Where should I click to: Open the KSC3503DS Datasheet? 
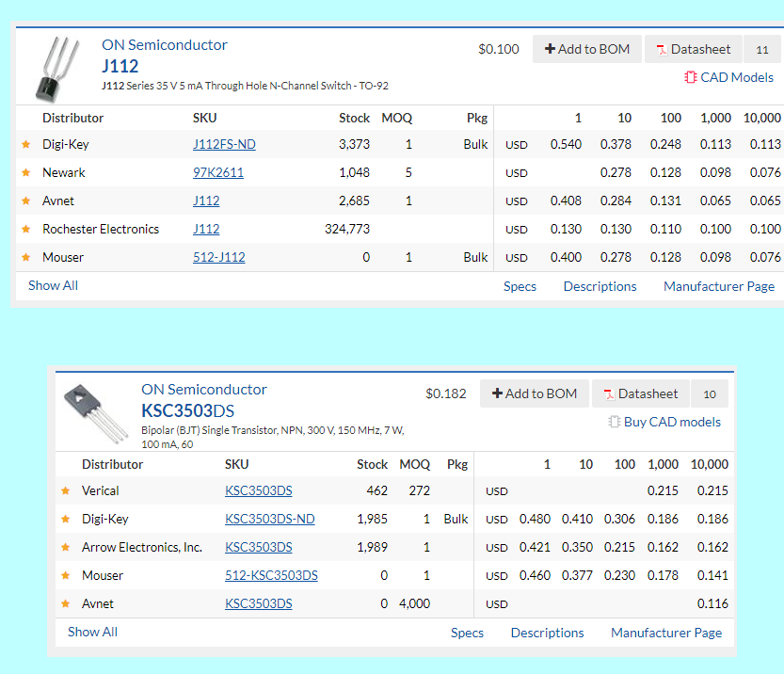641,393
